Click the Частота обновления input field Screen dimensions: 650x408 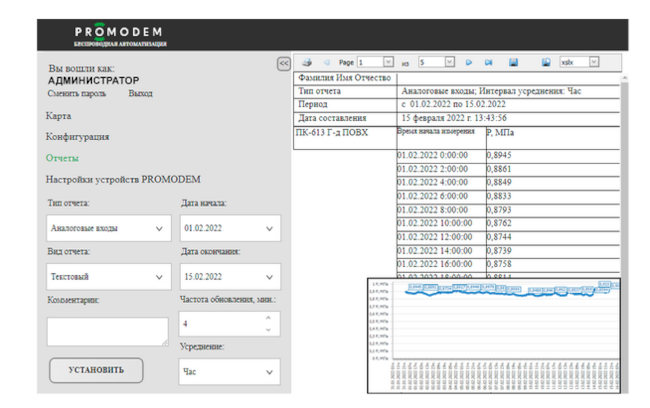pyautogui.click(x=230, y=324)
